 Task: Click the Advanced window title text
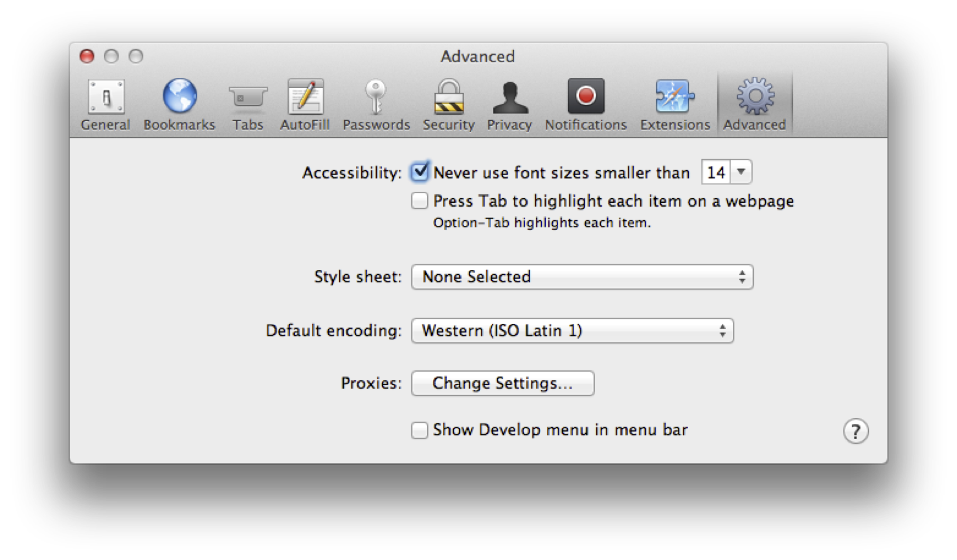(478, 56)
